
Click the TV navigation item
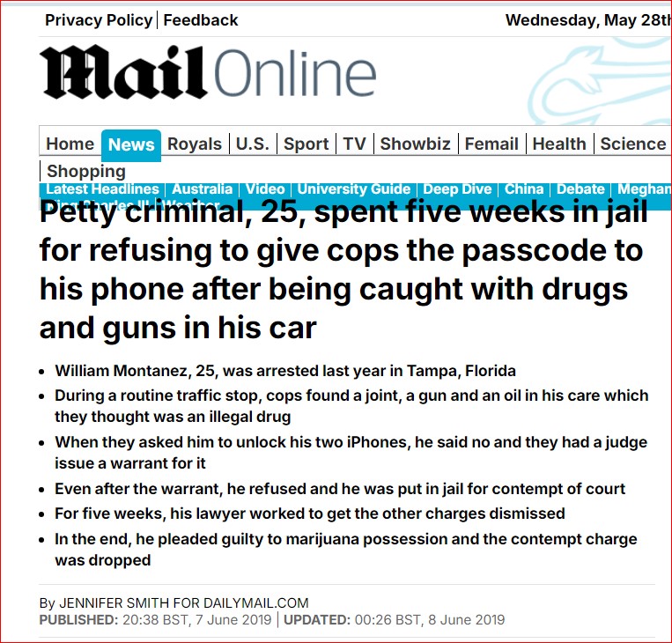[355, 144]
